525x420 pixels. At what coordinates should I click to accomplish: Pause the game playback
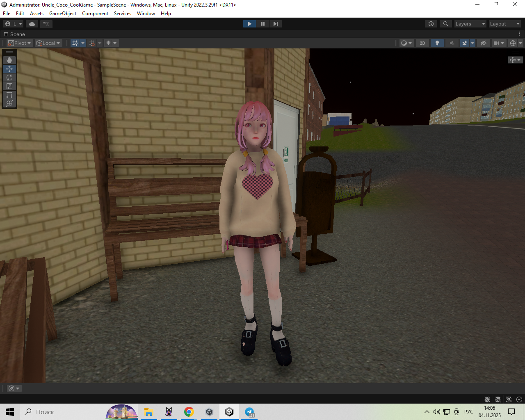pos(262,24)
